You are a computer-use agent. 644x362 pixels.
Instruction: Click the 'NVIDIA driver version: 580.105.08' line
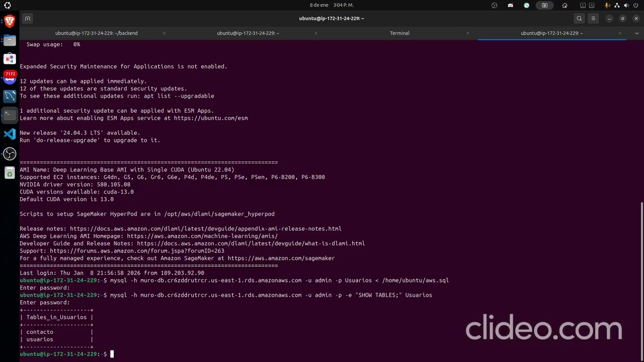pos(75,185)
